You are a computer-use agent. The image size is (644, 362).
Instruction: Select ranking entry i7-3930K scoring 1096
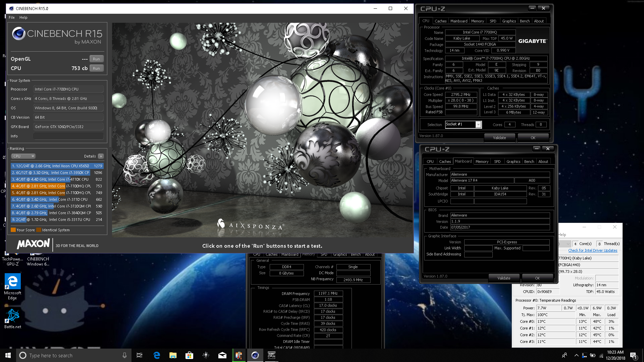point(57,173)
